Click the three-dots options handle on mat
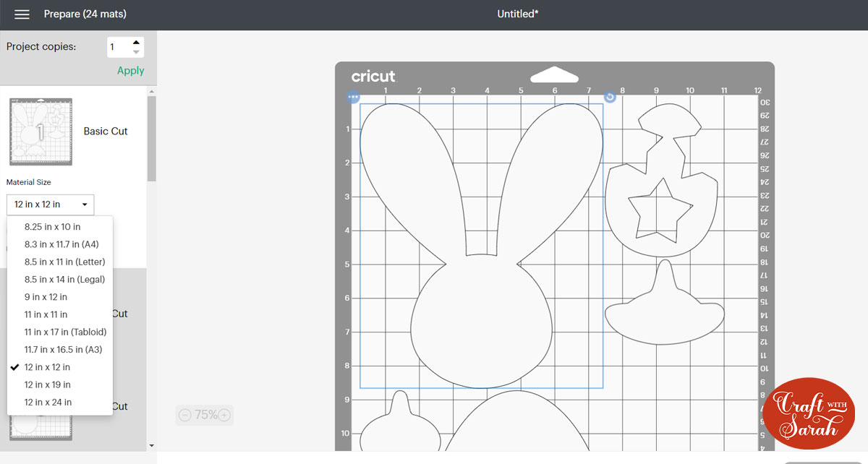Viewport: 868px width, 464px height. [x=353, y=97]
